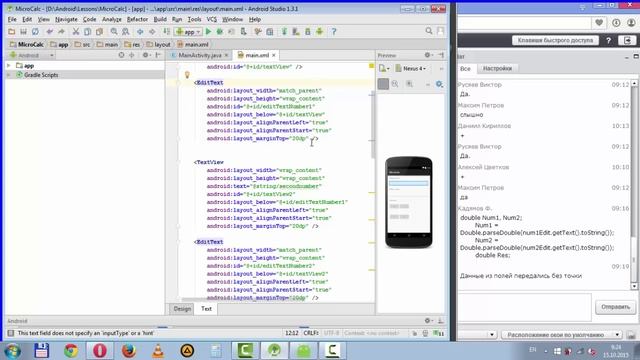The image size is (640, 360).
Task: Open the Refactor menu
Action: (137, 19)
